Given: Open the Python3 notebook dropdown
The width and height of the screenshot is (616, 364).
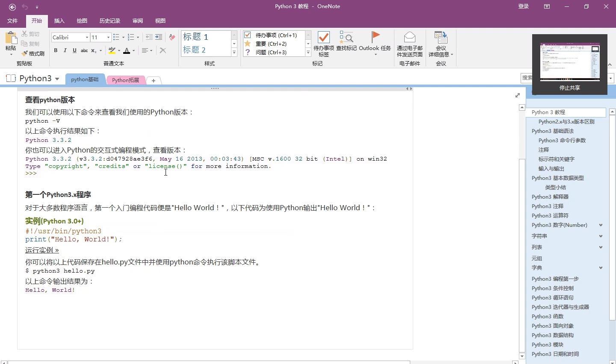Looking at the screenshot, I should click(57, 79).
